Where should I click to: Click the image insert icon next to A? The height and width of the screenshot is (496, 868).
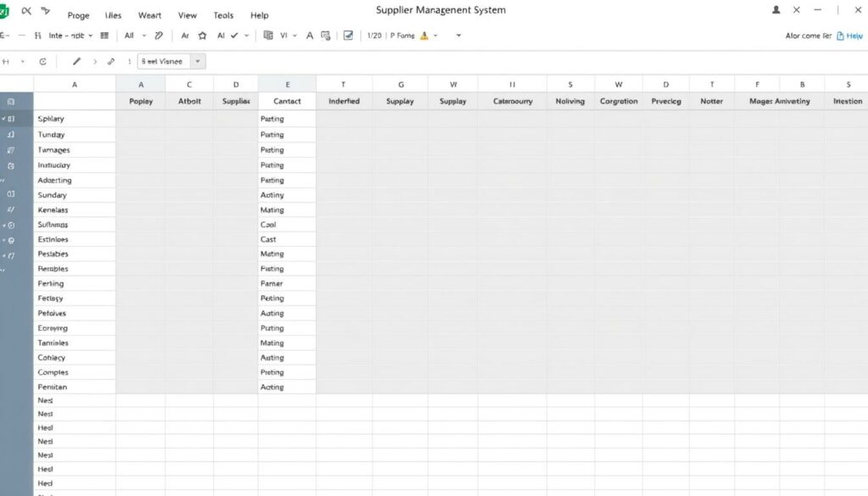point(325,36)
